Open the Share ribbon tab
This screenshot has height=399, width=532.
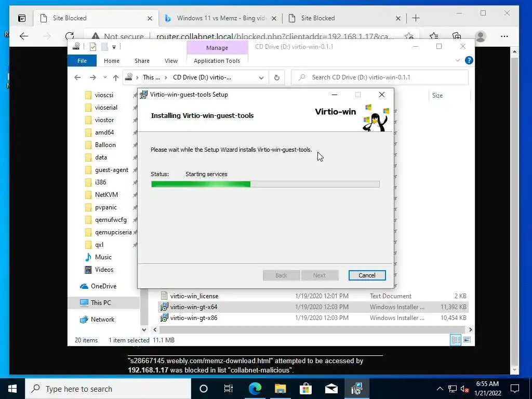(x=142, y=61)
